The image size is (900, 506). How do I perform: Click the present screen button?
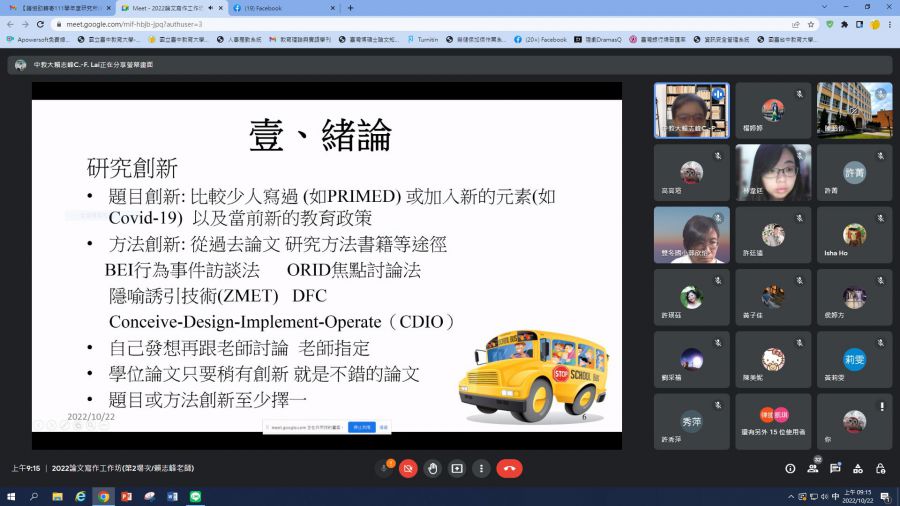(x=457, y=468)
